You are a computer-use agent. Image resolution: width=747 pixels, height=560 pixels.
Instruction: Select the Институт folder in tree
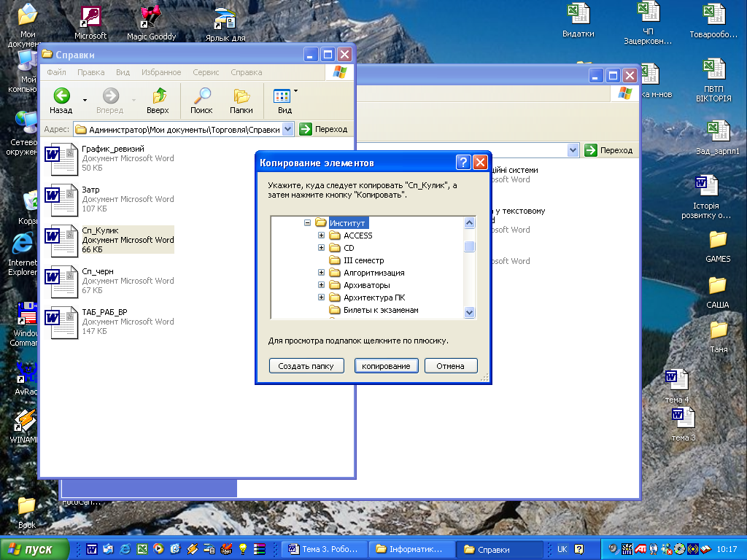[347, 223]
